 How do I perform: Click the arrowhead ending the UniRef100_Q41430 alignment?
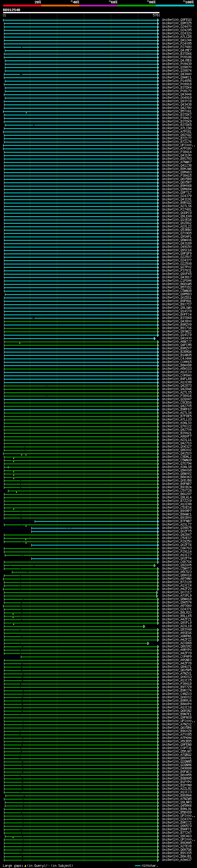[x=155, y=338]
